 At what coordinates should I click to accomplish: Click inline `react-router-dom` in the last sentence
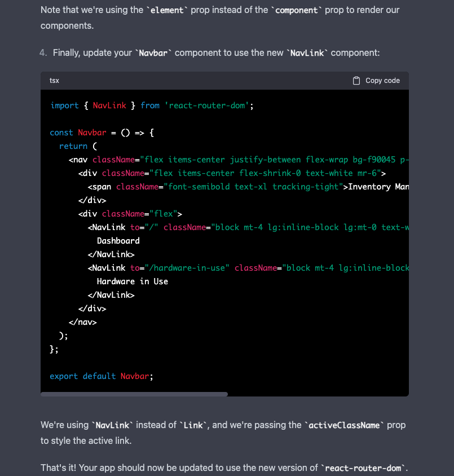363,468
